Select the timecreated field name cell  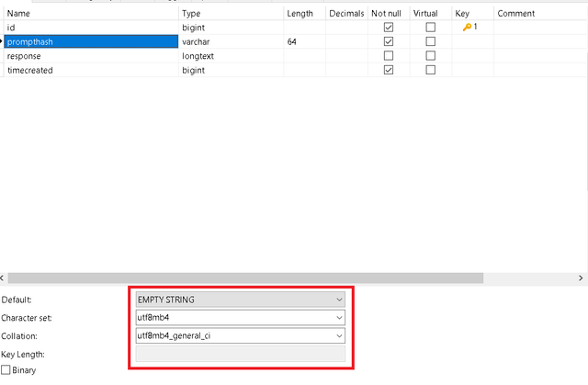click(x=91, y=70)
